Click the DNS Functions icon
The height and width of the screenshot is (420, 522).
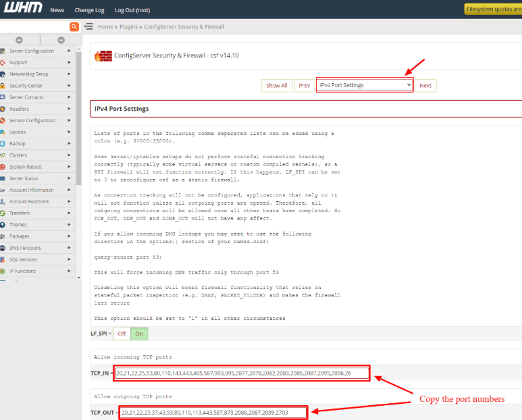tap(3, 248)
